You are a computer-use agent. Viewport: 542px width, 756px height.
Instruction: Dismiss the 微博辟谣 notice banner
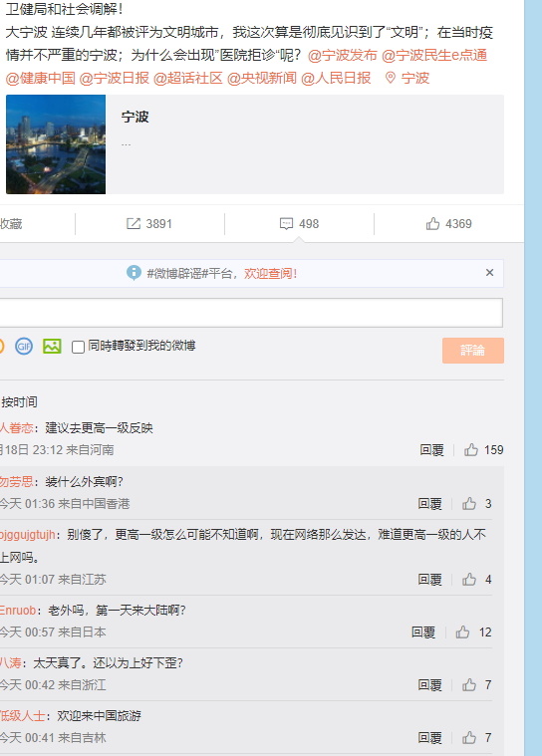(490, 273)
